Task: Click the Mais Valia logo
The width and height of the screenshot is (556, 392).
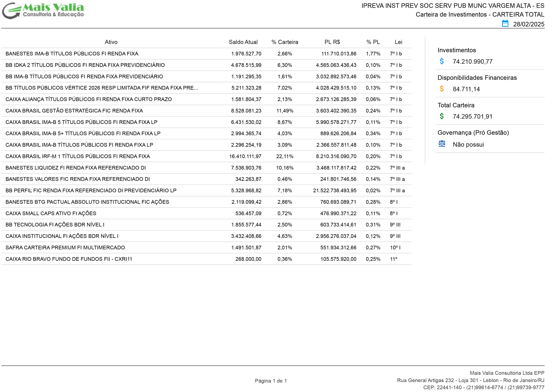Action: [43, 11]
